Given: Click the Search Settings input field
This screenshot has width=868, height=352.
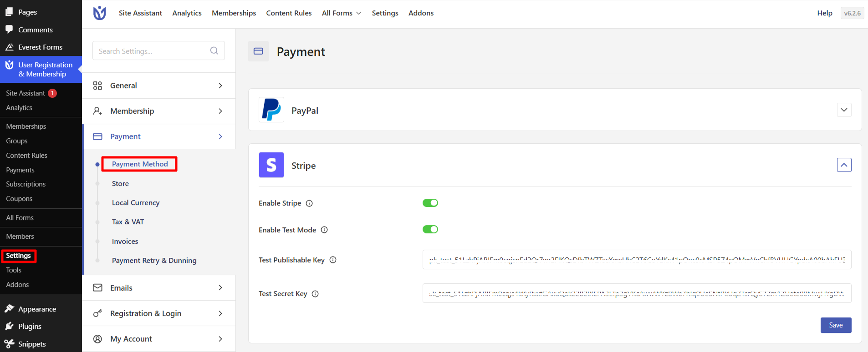Looking at the screenshot, I should [158, 50].
